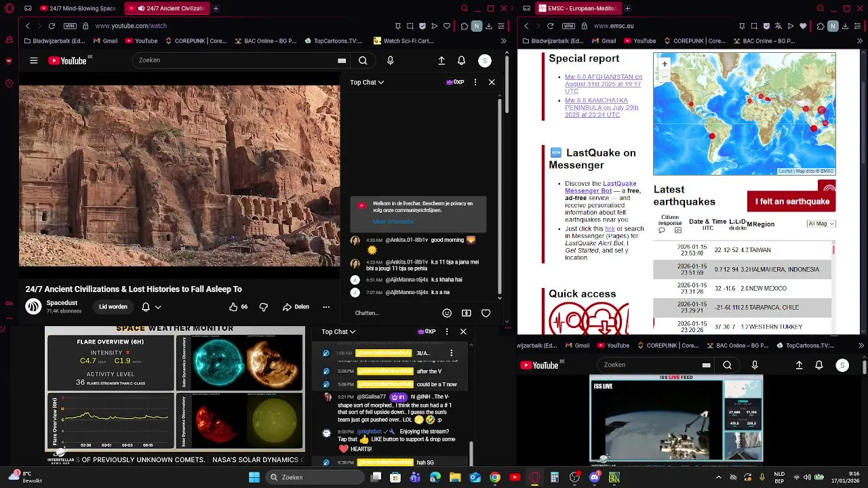This screenshot has height=488, width=868.
Task: Open new tab in YouTube browser window
Action: (216, 9)
